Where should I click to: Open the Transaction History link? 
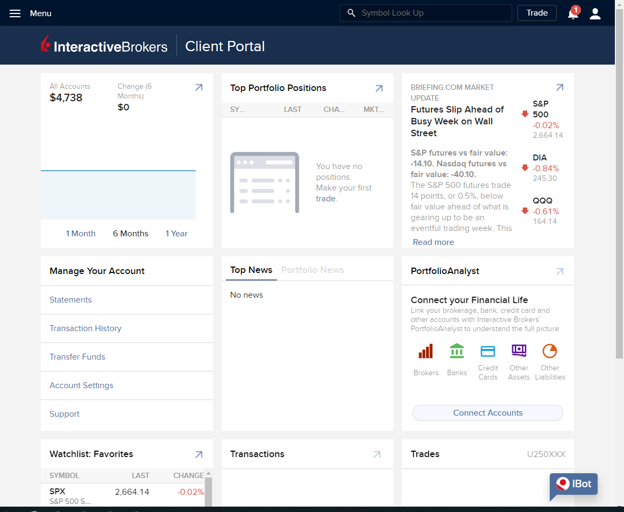pos(86,328)
